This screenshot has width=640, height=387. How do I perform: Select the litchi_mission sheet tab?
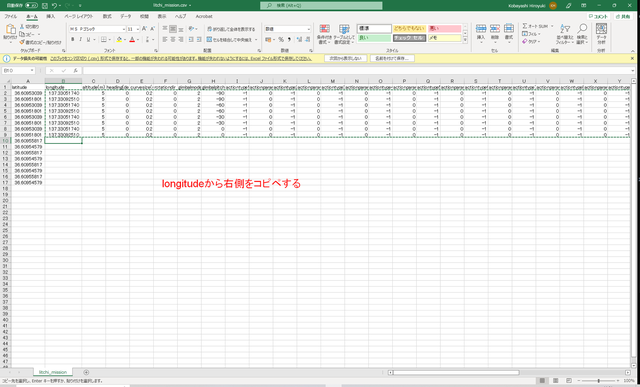click(53, 372)
